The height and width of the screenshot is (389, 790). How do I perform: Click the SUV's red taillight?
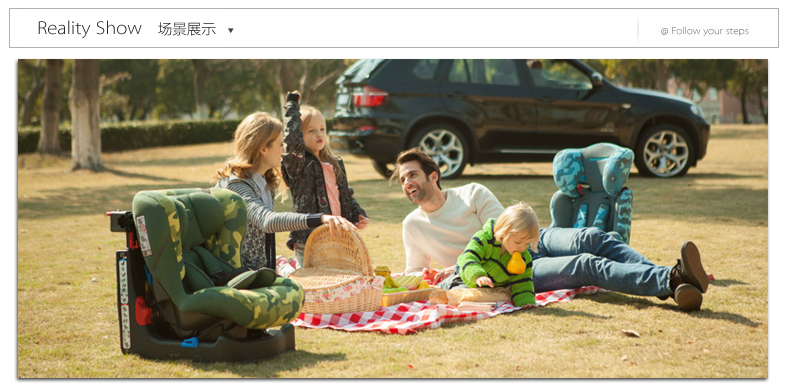click(x=370, y=96)
